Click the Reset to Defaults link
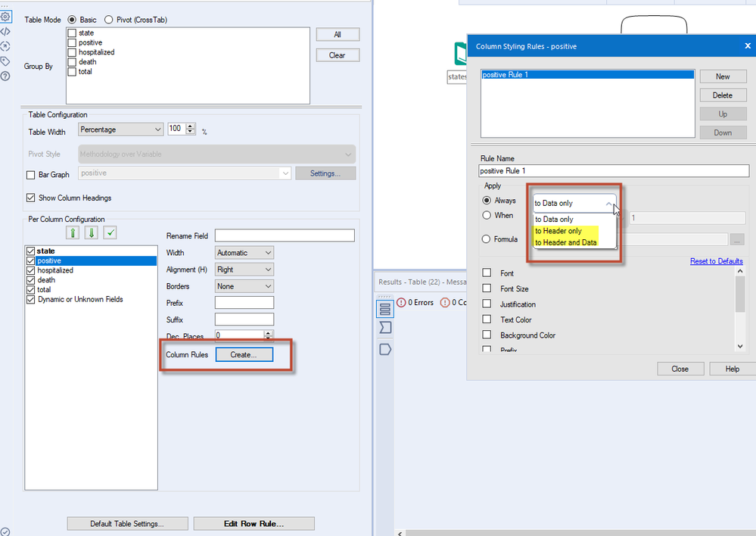Viewport: 756px width, 536px height. (716, 261)
